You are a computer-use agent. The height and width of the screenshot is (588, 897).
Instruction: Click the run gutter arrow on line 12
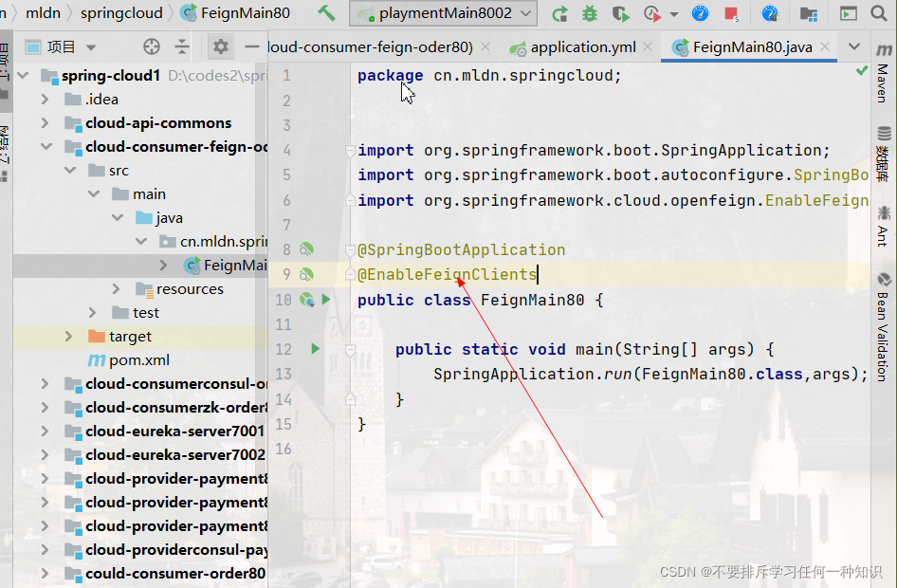(x=315, y=348)
